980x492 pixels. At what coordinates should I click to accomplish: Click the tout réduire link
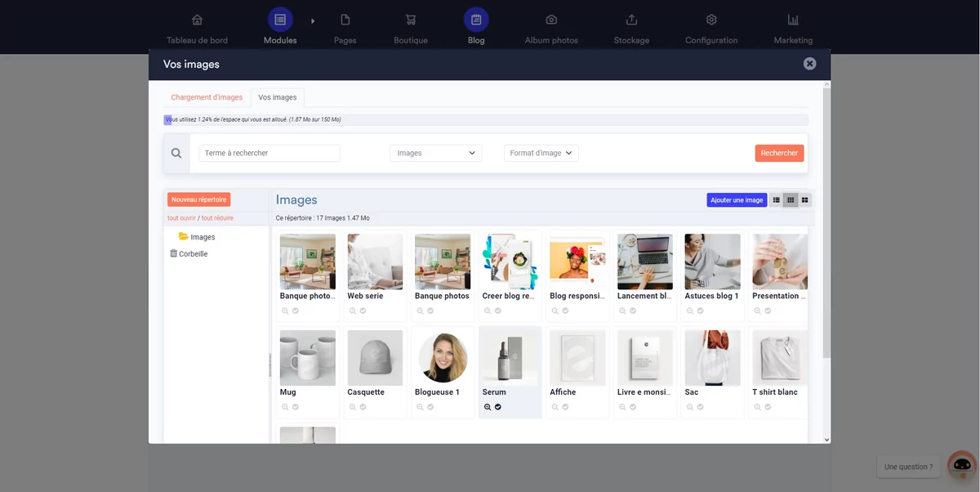[217, 218]
